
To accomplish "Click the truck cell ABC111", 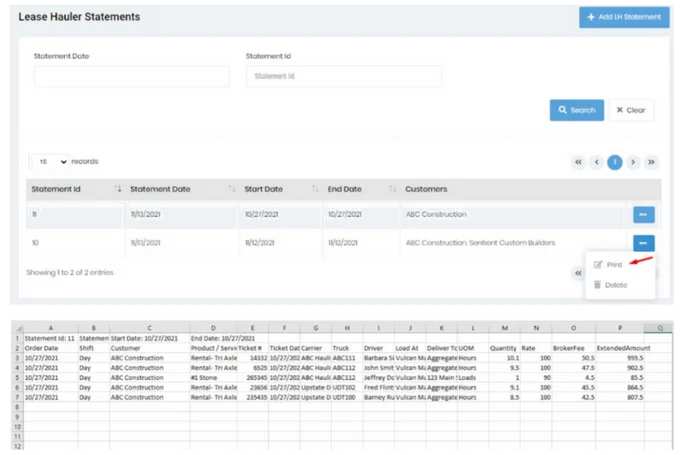I will point(347,358).
